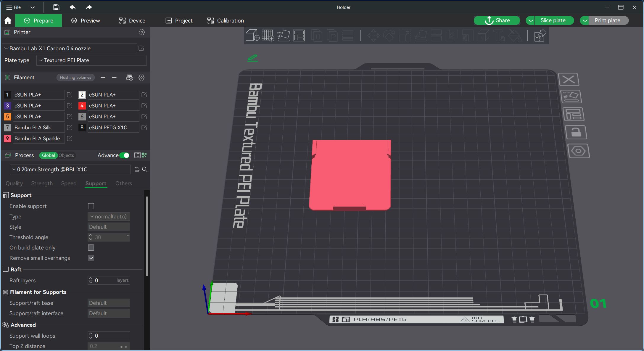Check Enable support checkbox
The height and width of the screenshot is (351, 644).
click(x=91, y=206)
